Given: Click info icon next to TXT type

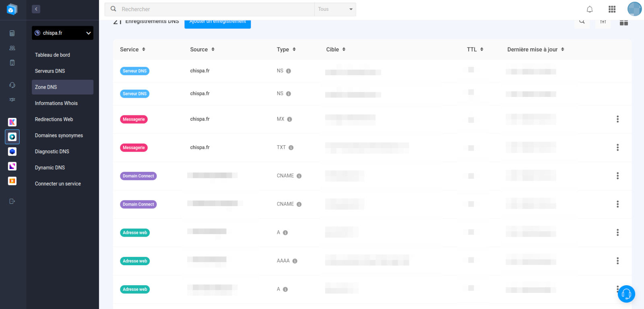Looking at the screenshot, I should coord(291,148).
